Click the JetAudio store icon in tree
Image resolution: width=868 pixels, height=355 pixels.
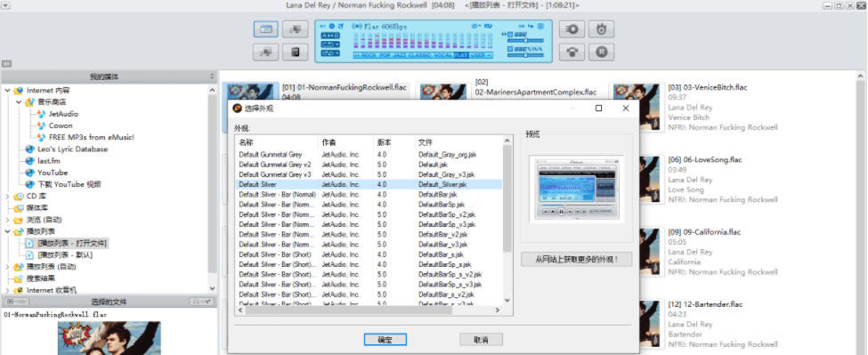click(41, 114)
